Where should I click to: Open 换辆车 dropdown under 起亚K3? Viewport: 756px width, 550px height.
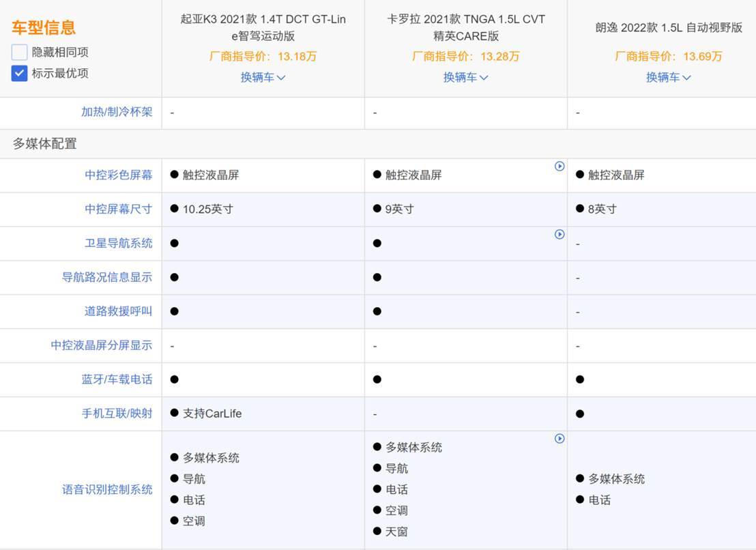263,77
